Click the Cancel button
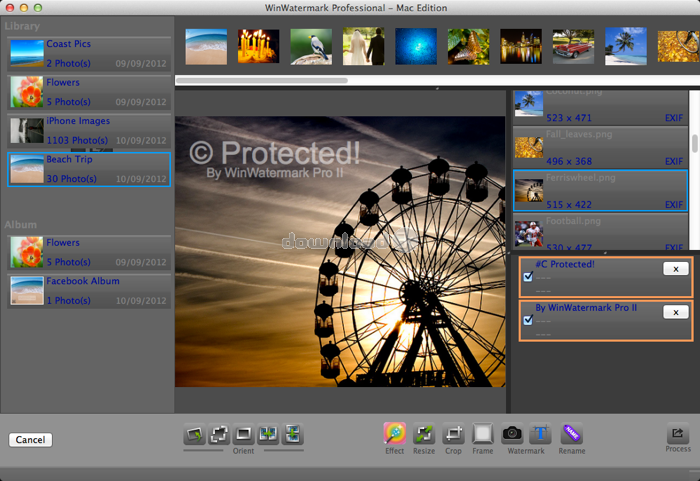Viewport: 700px width, 481px height. [30, 440]
